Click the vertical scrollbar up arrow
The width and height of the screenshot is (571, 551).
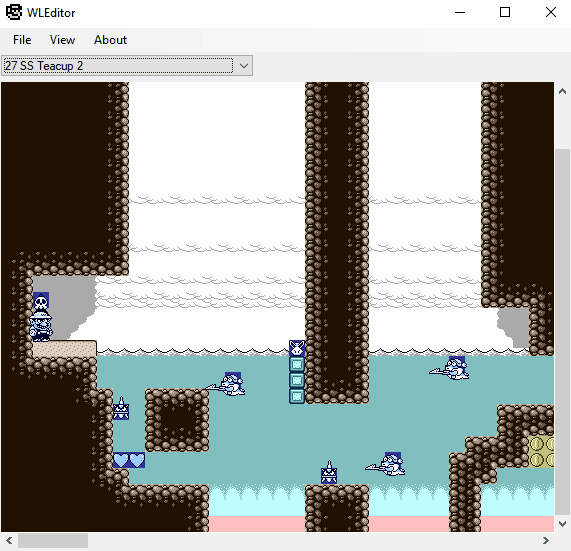point(562,91)
